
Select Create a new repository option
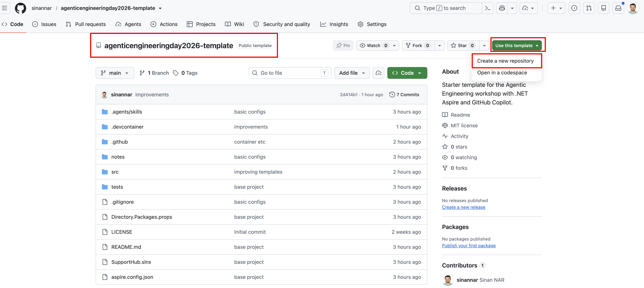(x=505, y=61)
